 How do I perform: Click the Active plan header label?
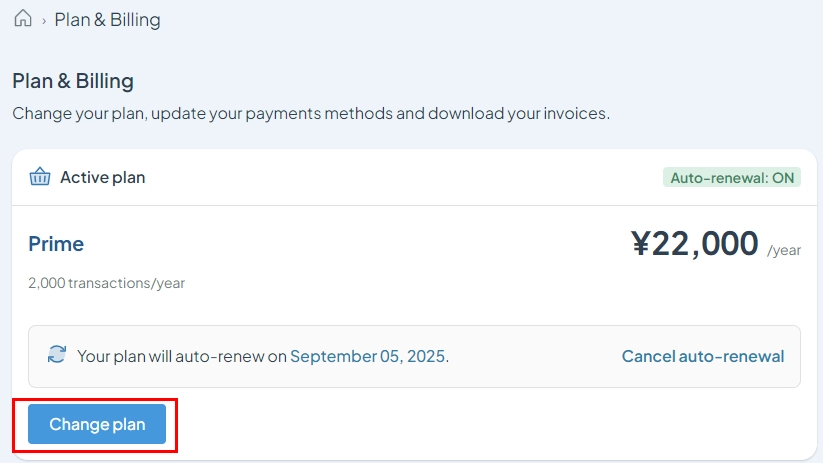click(x=103, y=177)
